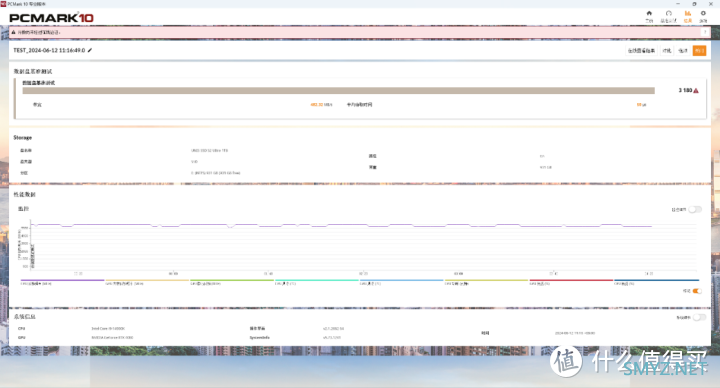
Task: Turn off the orange toggle below chart legend
Action: pyautogui.click(x=697, y=291)
